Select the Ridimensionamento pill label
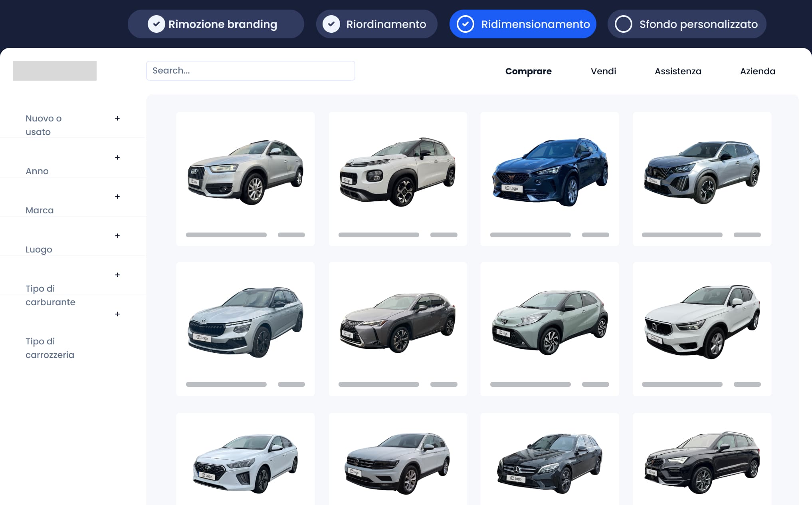The height and width of the screenshot is (505, 812). coord(536,24)
